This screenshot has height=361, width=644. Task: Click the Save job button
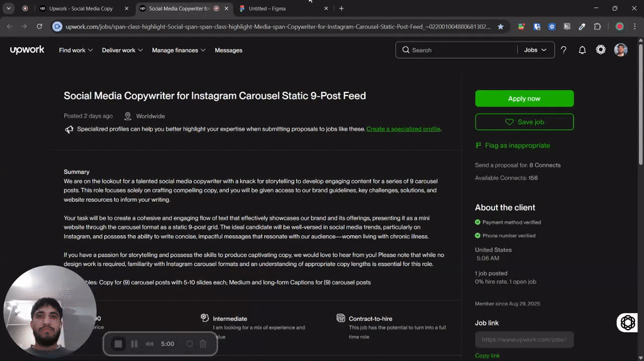pyautogui.click(x=524, y=122)
